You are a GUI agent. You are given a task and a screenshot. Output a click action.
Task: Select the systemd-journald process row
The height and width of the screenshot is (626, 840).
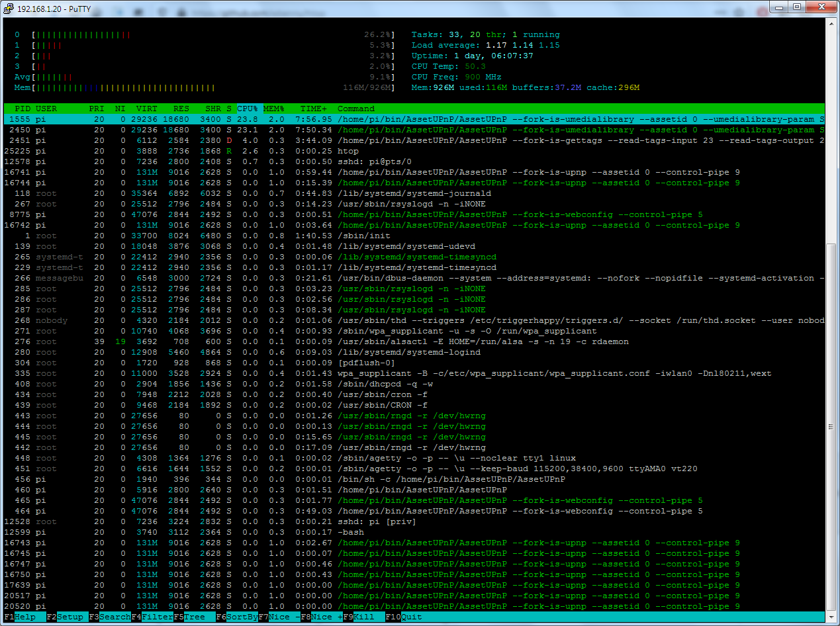[x=414, y=193]
